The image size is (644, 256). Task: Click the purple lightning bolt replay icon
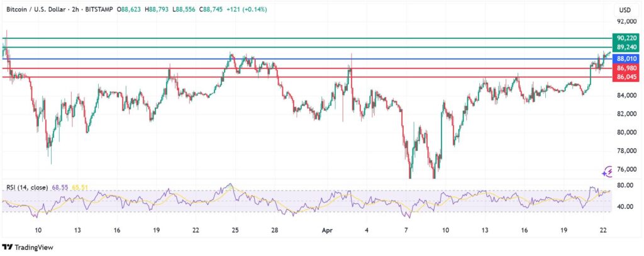pyautogui.click(x=608, y=171)
